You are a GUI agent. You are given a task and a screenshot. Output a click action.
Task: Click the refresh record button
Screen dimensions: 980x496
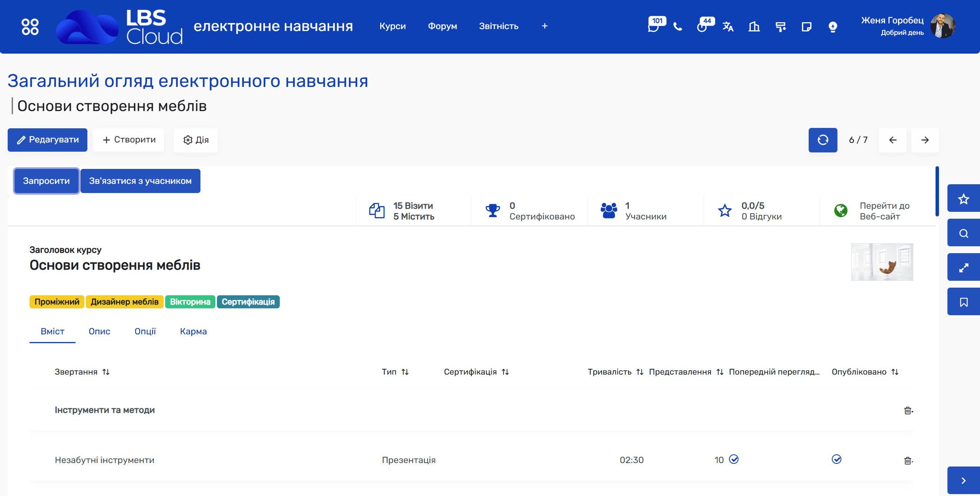(822, 140)
